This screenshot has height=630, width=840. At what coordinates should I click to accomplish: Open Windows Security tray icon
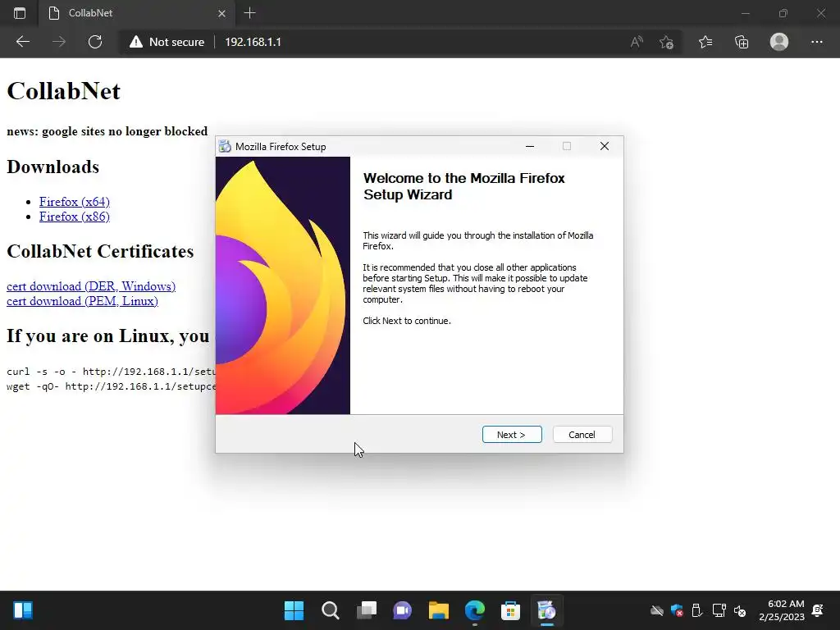click(677, 610)
